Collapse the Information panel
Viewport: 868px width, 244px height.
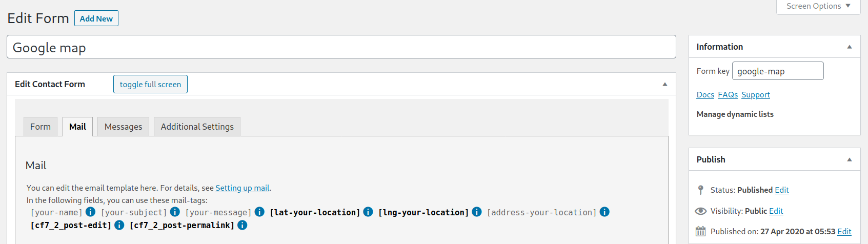pos(850,47)
